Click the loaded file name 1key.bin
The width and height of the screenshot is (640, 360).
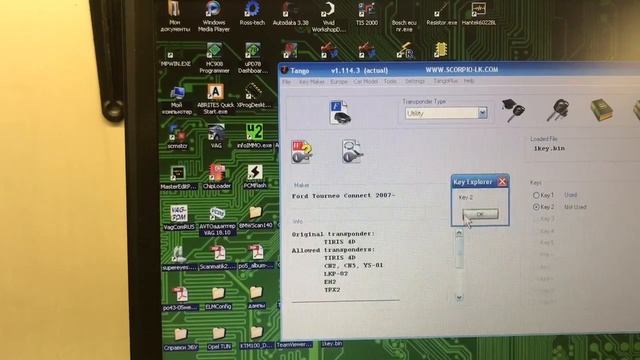[549, 149]
